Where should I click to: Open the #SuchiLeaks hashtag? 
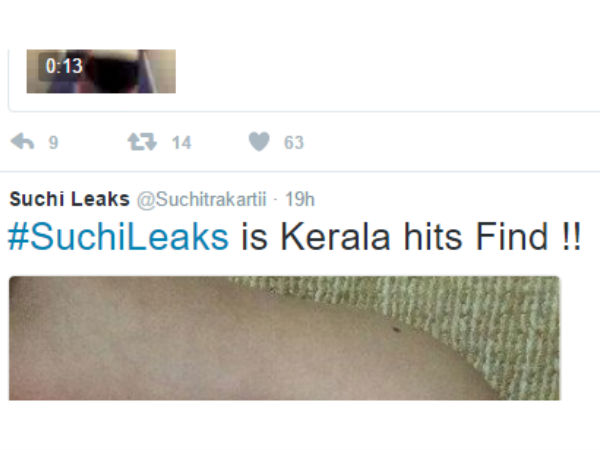pos(118,238)
